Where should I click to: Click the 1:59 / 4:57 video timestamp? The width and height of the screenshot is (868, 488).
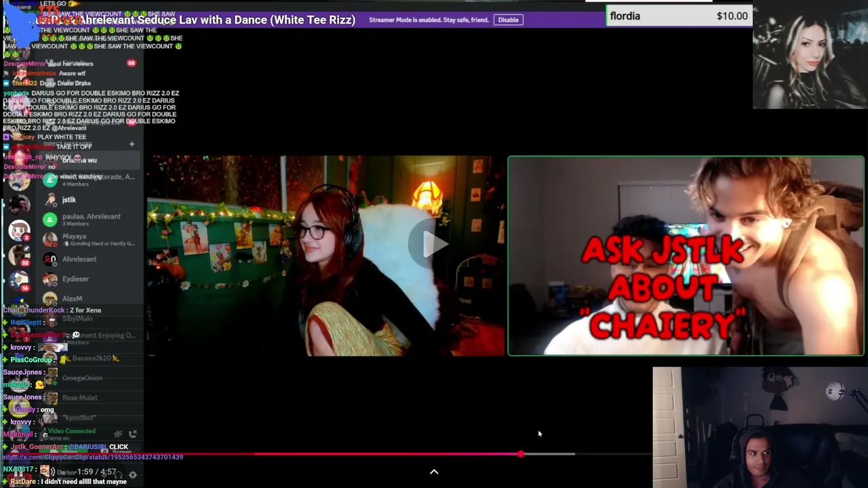click(96, 472)
